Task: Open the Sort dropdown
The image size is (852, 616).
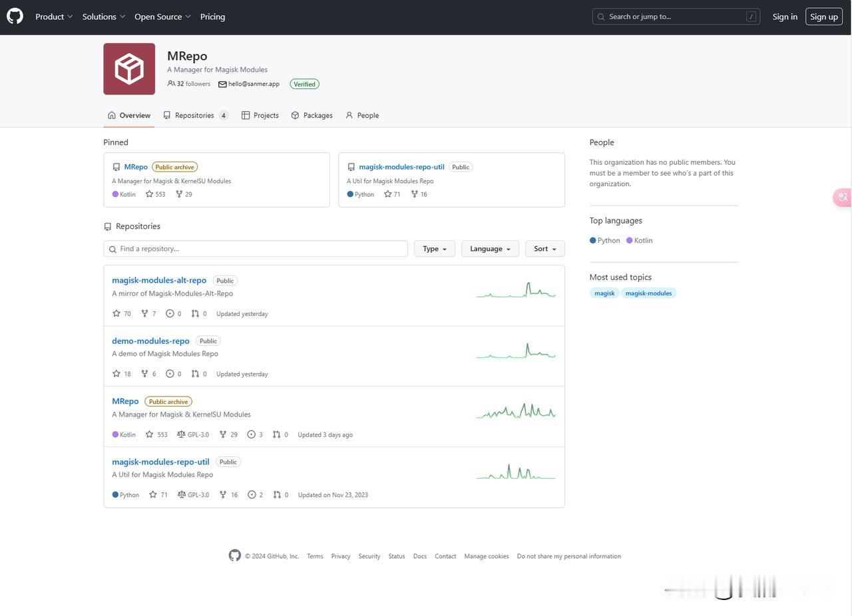Action: pos(545,249)
